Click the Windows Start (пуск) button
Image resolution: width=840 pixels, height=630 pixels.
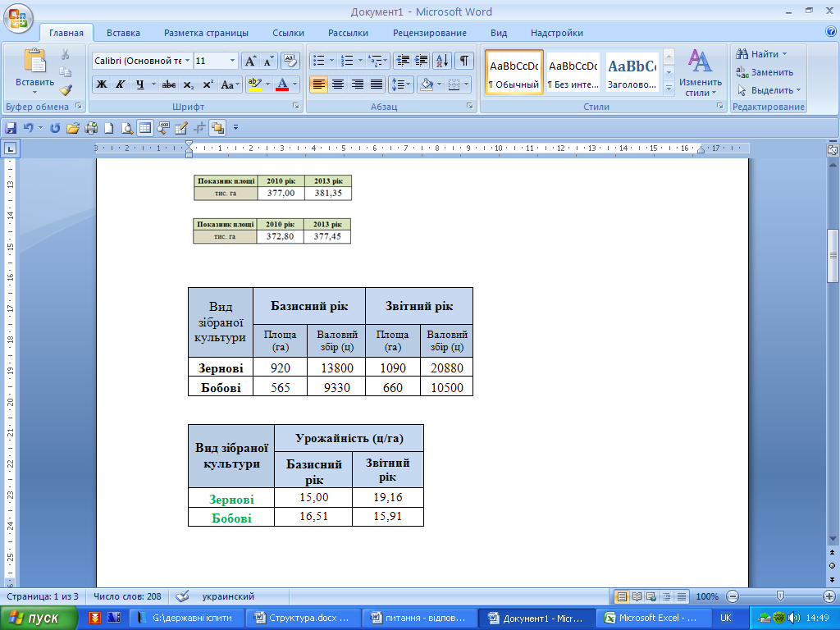pos(39,618)
